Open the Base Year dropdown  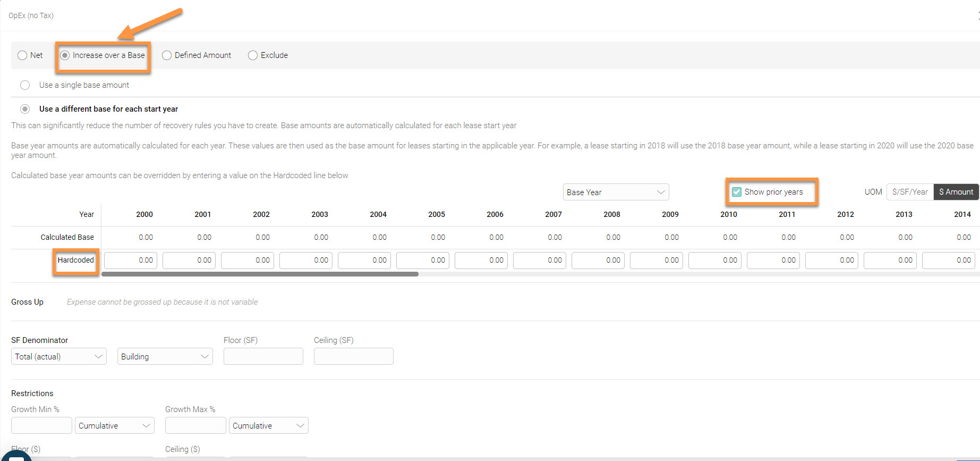pos(615,192)
